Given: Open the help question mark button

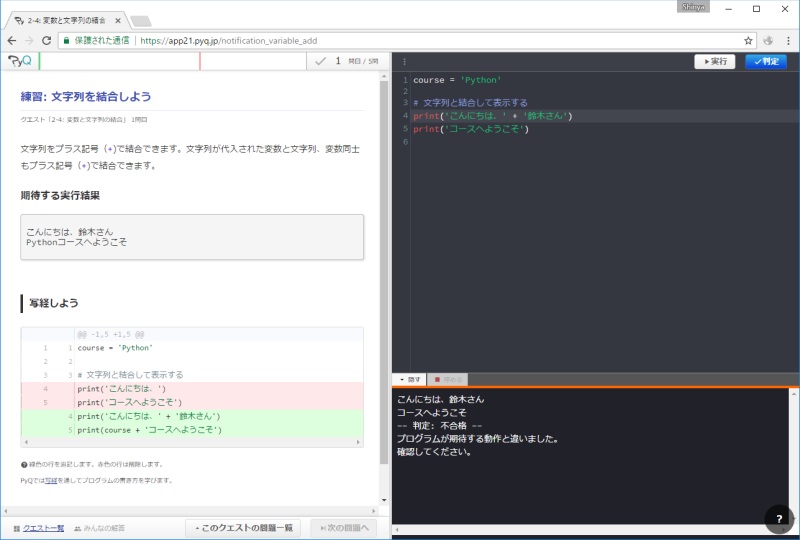Looking at the screenshot, I should click(x=779, y=519).
